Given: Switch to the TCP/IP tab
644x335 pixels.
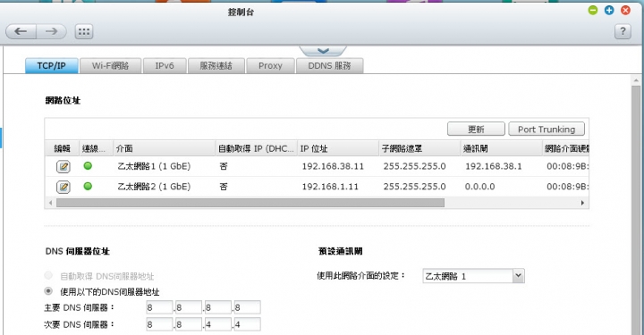Looking at the screenshot, I should 51,65.
